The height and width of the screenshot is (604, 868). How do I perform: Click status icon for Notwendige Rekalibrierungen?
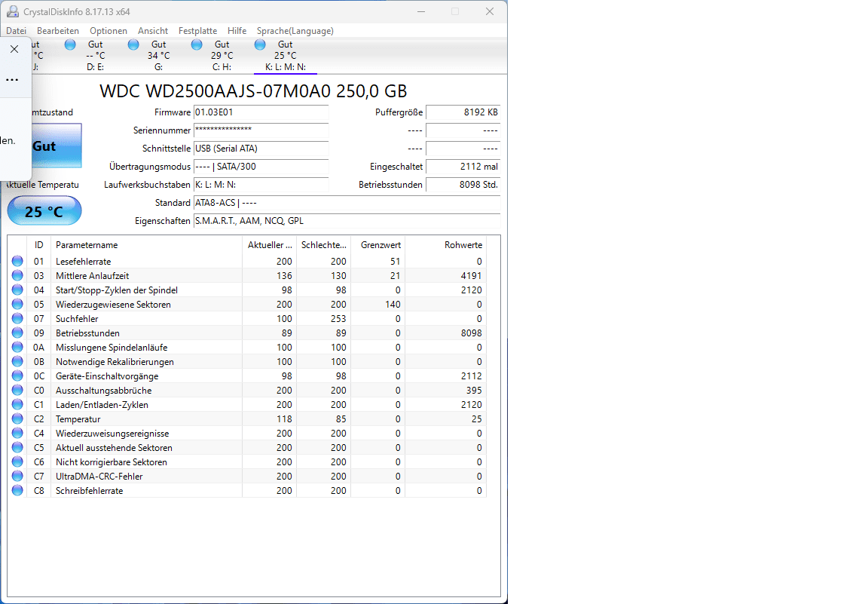click(x=18, y=361)
